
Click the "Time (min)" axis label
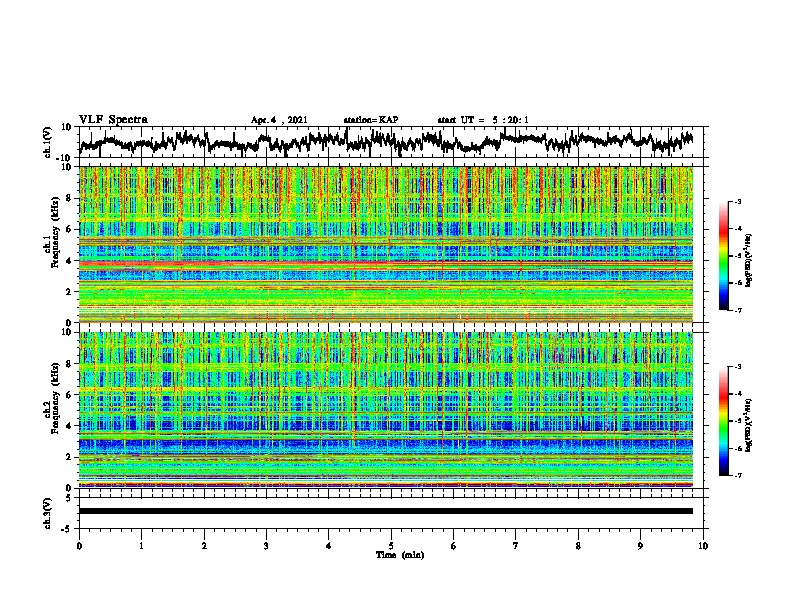(x=400, y=555)
